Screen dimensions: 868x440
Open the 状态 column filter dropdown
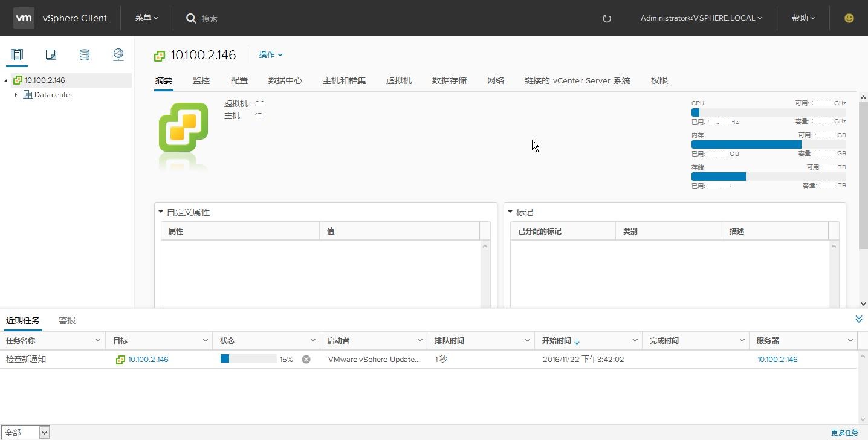click(x=313, y=341)
